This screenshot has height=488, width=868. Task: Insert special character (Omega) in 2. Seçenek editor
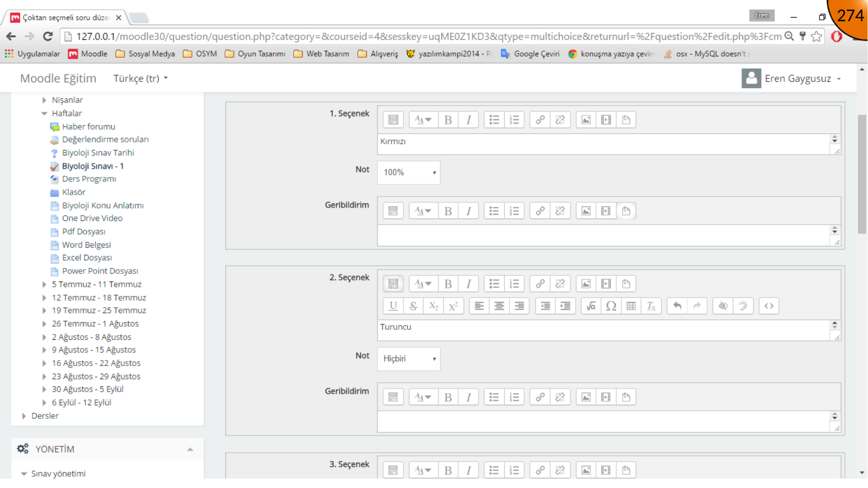click(611, 306)
